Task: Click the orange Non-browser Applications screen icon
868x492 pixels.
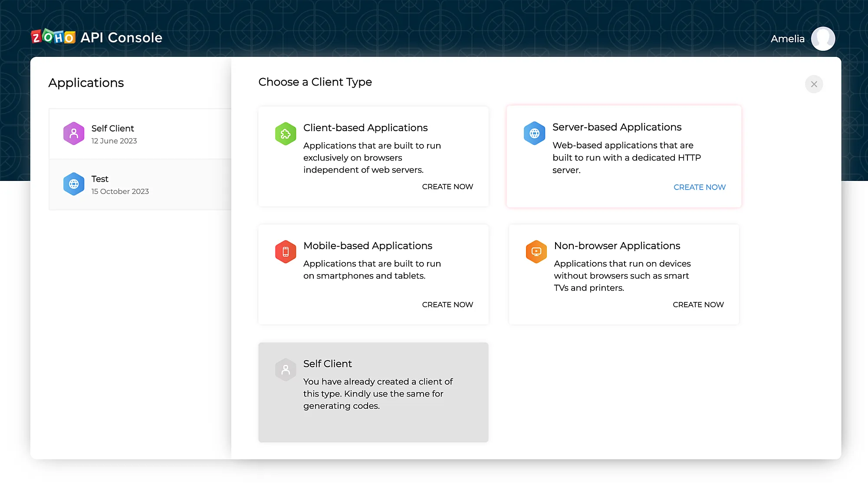Action: pos(536,252)
